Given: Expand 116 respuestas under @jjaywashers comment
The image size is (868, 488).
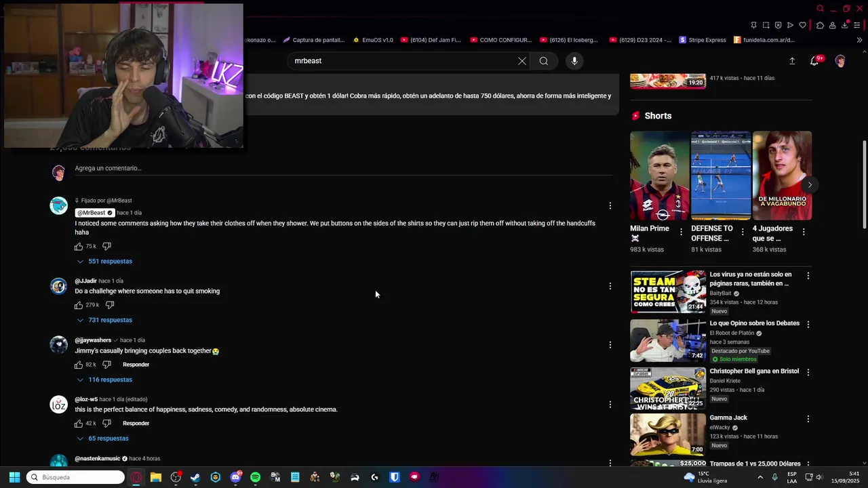Looking at the screenshot, I should pos(104,380).
